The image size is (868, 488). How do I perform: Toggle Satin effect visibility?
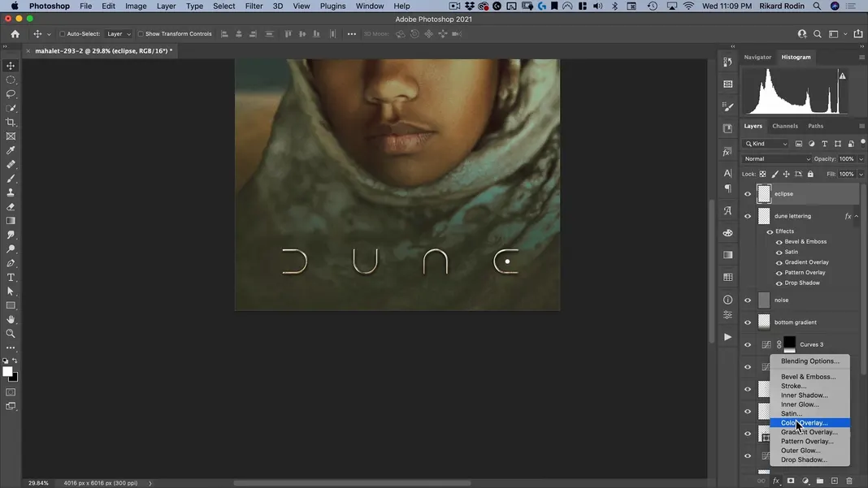(779, 253)
